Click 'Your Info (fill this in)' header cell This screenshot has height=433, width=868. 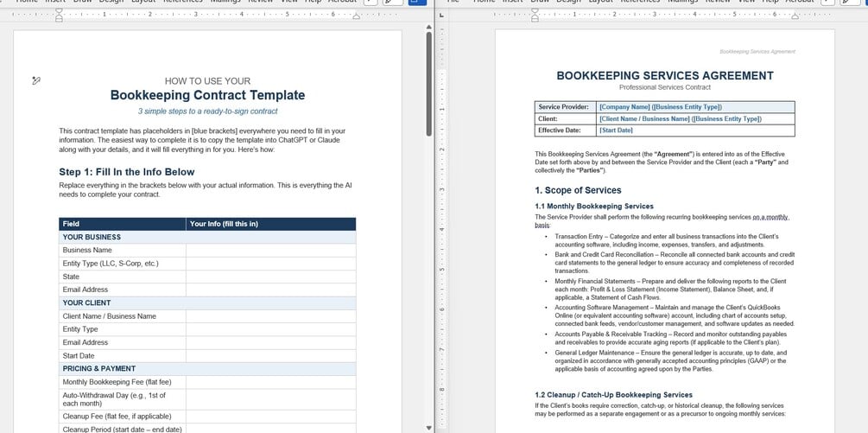click(270, 224)
